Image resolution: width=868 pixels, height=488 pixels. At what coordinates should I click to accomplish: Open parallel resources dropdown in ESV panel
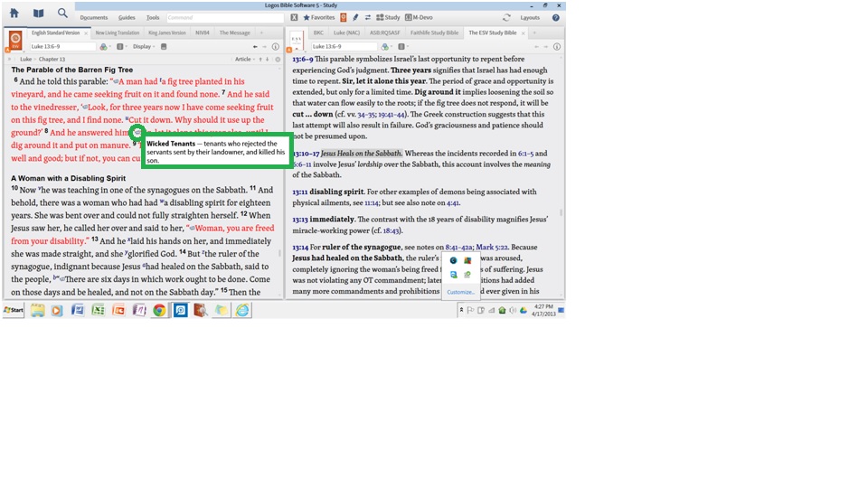[122, 46]
